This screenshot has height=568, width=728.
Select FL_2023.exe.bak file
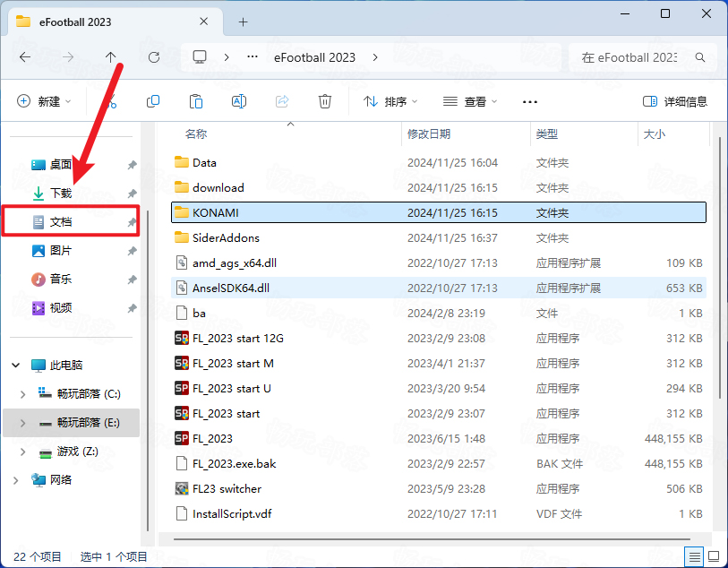(x=439, y=463)
